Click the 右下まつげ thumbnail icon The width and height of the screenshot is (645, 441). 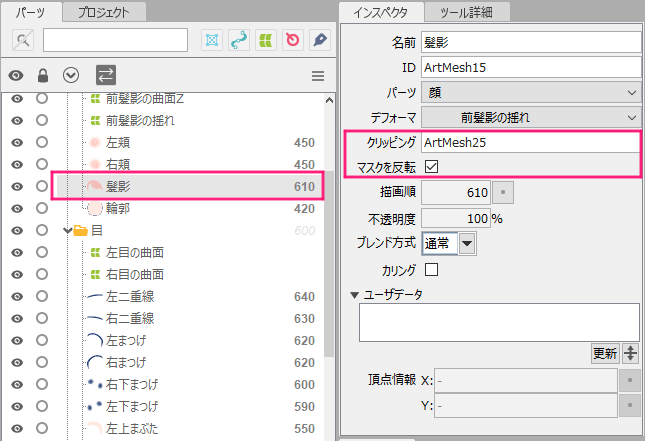click(95, 384)
